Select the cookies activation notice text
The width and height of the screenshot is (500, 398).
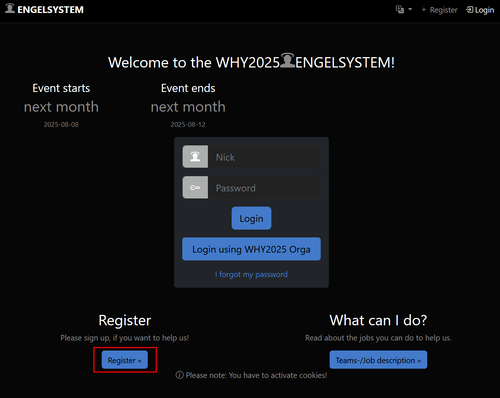pos(256,375)
